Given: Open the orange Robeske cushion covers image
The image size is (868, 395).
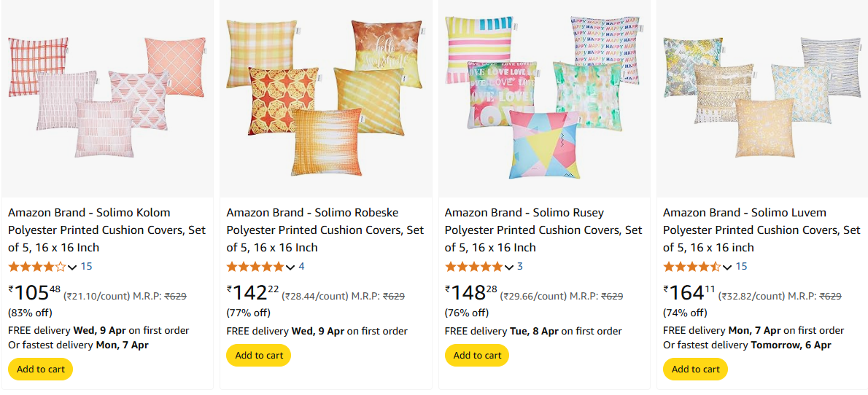Looking at the screenshot, I should pyautogui.click(x=325, y=98).
